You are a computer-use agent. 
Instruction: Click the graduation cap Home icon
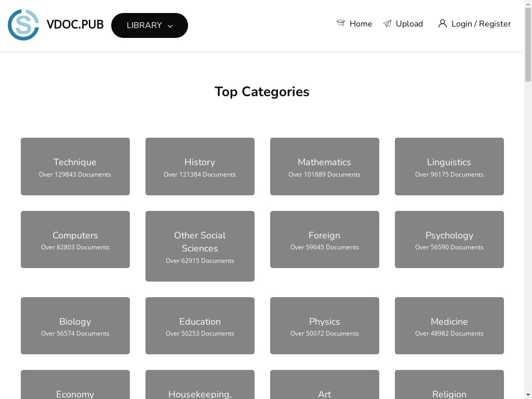[341, 23]
